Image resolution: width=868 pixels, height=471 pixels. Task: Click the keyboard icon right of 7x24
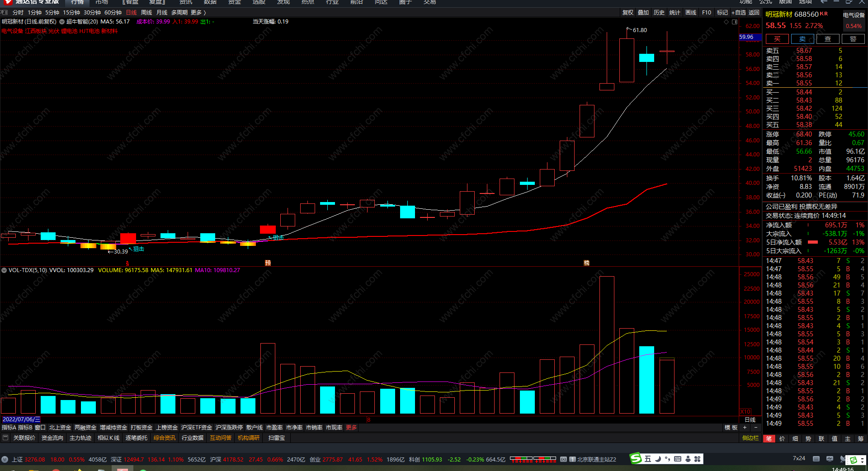point(816,458)
